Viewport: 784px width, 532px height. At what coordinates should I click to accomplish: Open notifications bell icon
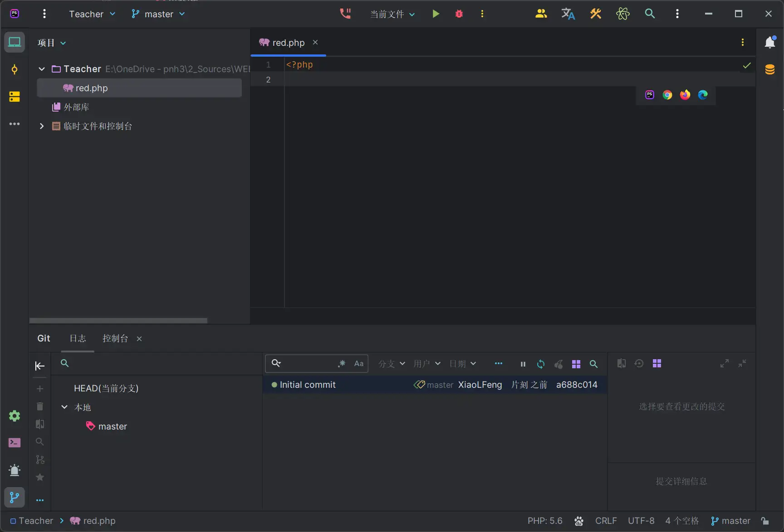770,42
